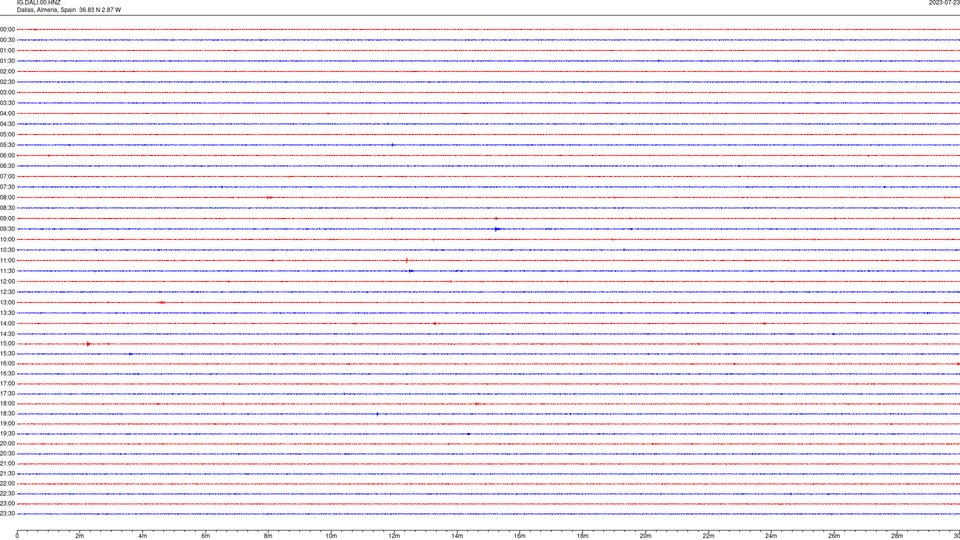Select the 'Dalias, Almeria, Spain' location text
This screenshot has width=960, height=540.
pyautogui.click(x=47, y=10)
